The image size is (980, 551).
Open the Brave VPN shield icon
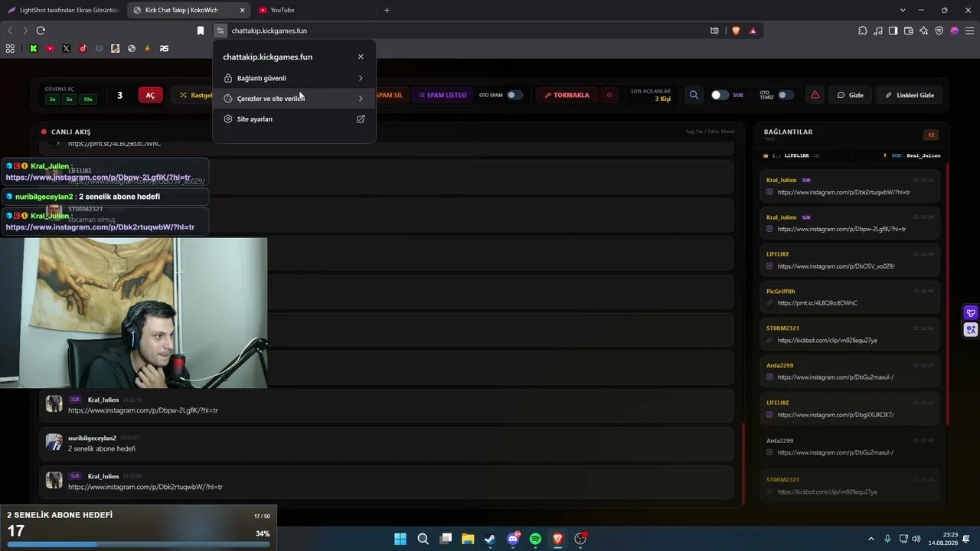pyautogui.click(x=939, y=31)
